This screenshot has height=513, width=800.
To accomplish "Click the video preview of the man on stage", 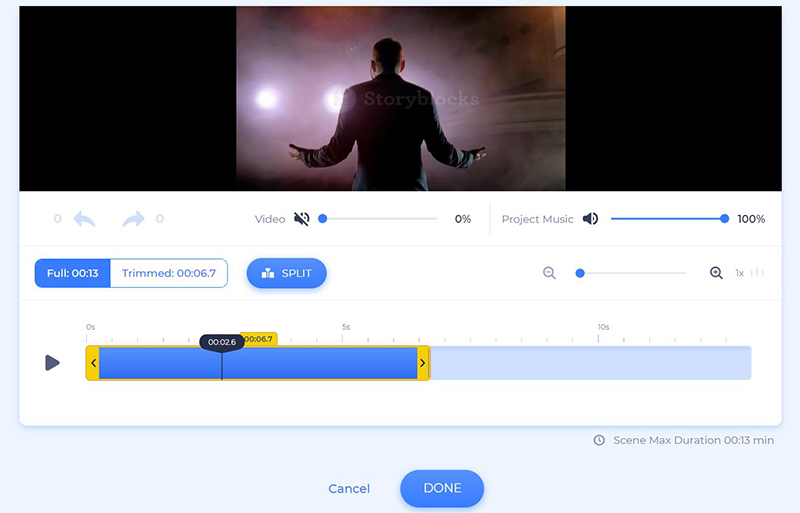I will point(400,98).
